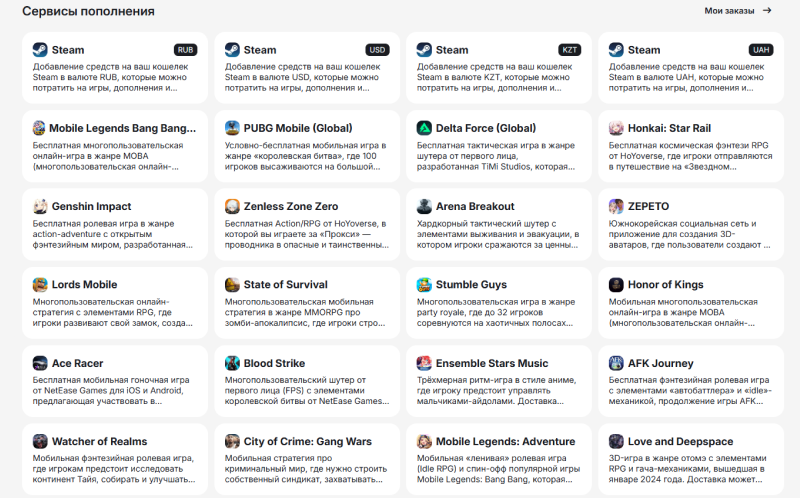Select the KZT badge on Steam card
Screen dimensions: 800x500
569,50
